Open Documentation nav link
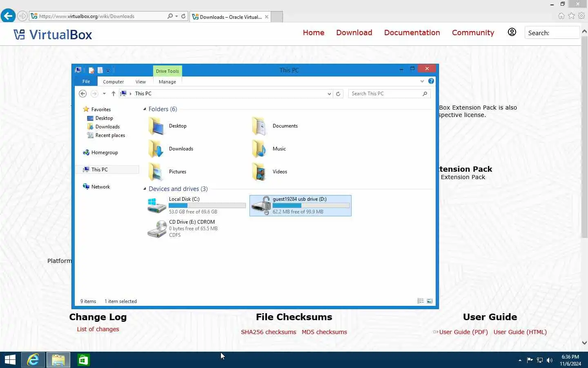 click(x=412, y=32)
